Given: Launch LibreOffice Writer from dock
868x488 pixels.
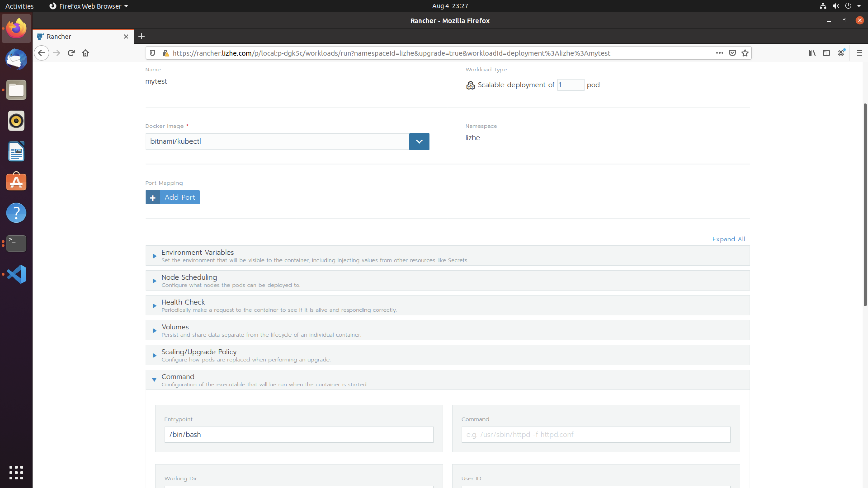Looking at the screenshot, I should click(x=16, y=151).
